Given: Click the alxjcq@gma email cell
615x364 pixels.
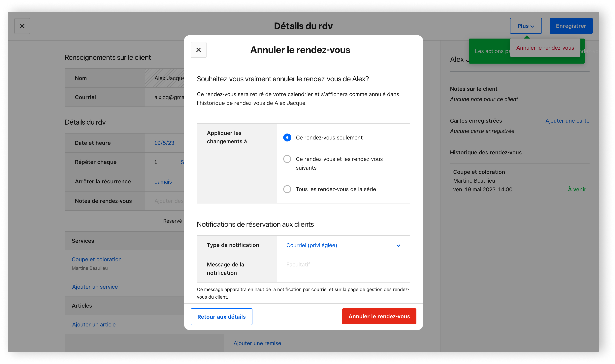Looking at the screenshot, I should (165, 97).
